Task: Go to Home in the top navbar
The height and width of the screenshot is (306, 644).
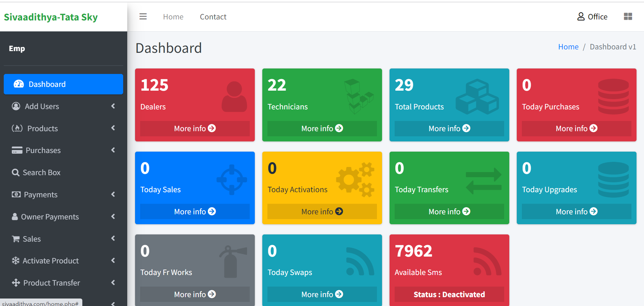Action: (173, 17)
